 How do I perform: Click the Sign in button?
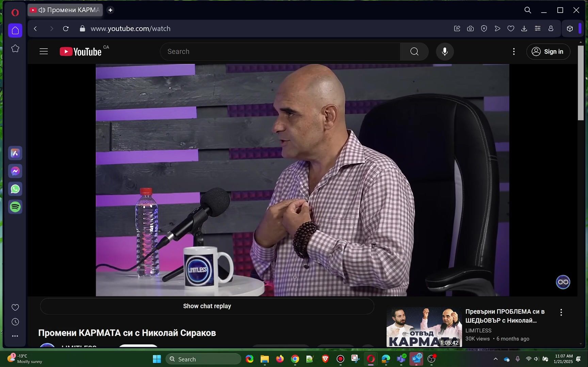point(548,52)
